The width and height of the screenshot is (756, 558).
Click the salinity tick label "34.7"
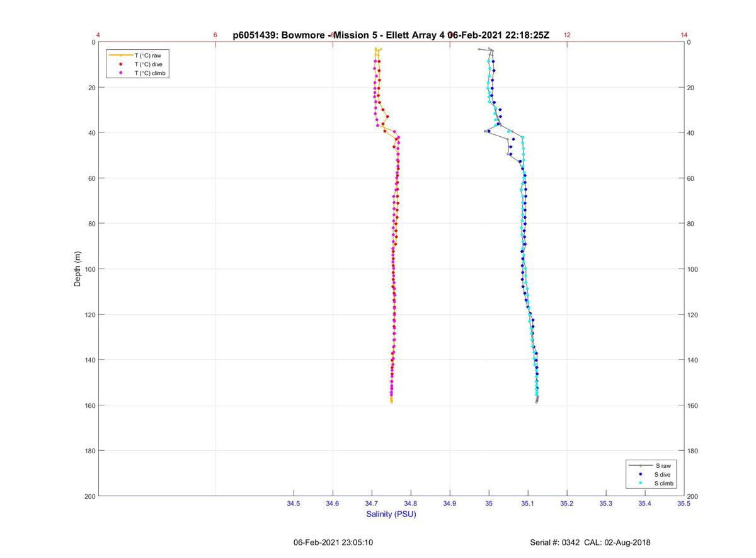click(372, 503)
